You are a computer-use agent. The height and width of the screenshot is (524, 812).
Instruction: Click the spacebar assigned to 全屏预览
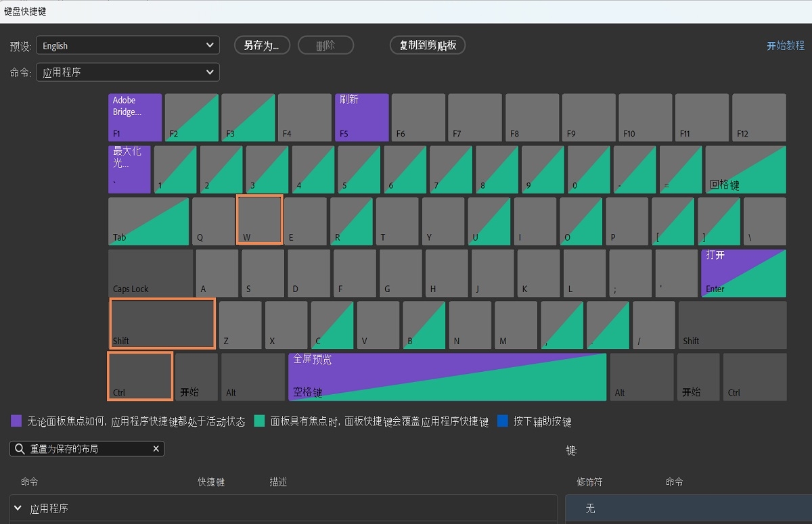[x=447, y=377]
